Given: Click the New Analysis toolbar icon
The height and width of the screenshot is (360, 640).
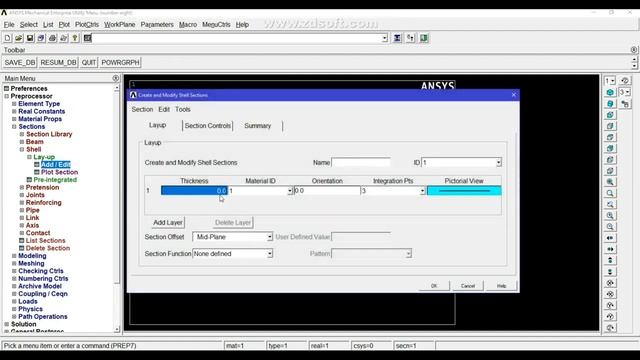Looking at the screenshot, I should [x=7, y=38].
